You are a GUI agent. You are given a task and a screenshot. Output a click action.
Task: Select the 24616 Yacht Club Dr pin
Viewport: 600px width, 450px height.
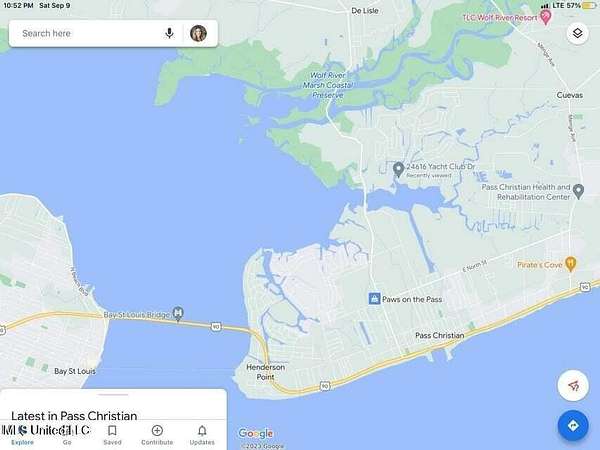pyautogui.click(x=398, y=169)
